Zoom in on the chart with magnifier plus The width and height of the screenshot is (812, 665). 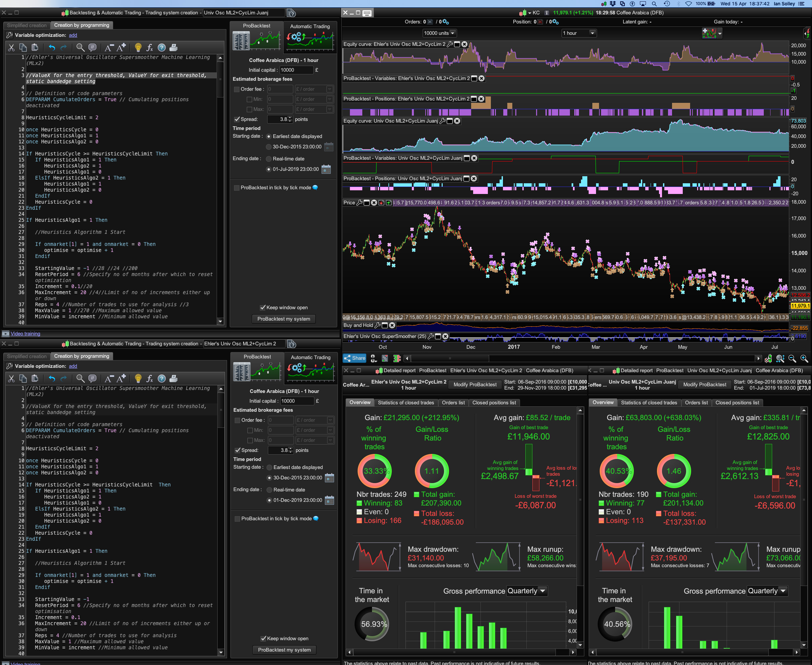click(x=804, y=358)
